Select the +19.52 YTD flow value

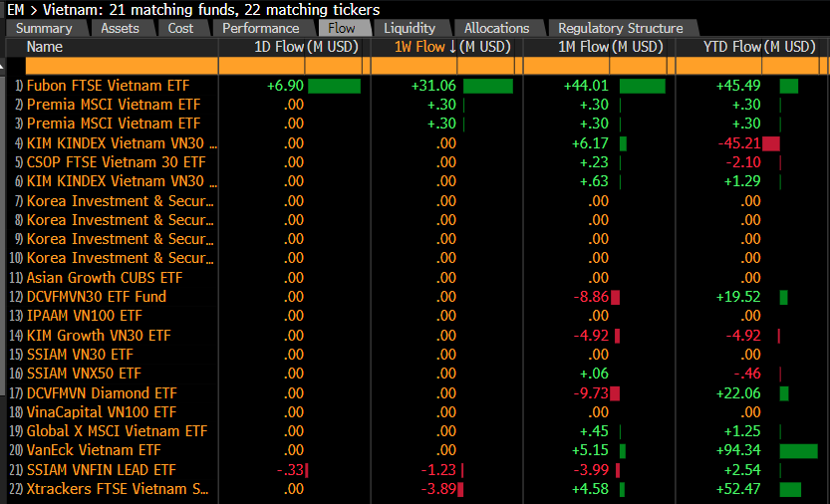738,297
